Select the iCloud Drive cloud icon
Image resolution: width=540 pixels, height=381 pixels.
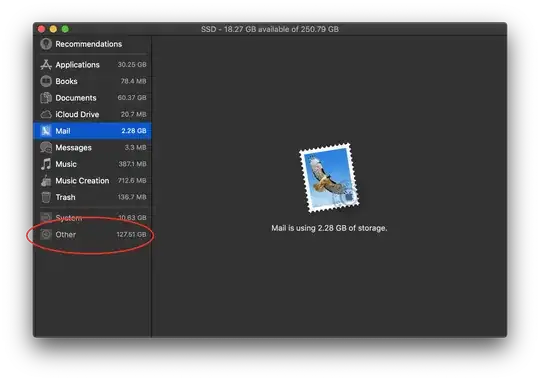[46, 114]
